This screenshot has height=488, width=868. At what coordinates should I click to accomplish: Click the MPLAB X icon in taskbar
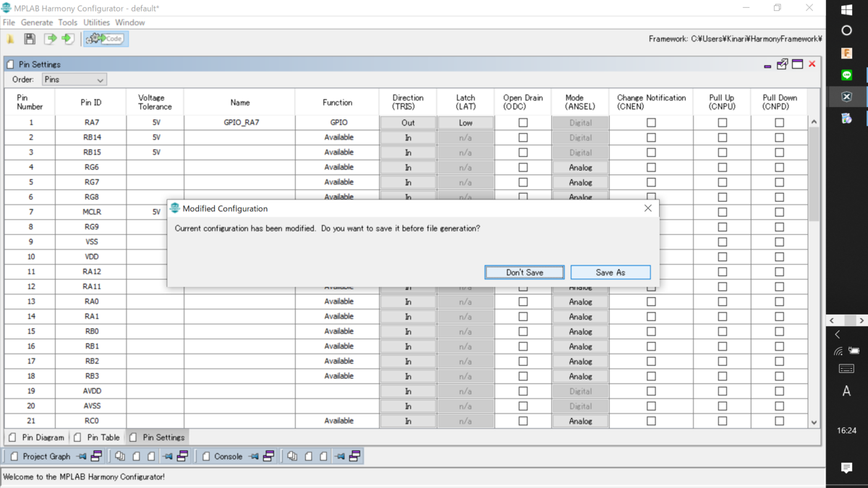(847, 97)
